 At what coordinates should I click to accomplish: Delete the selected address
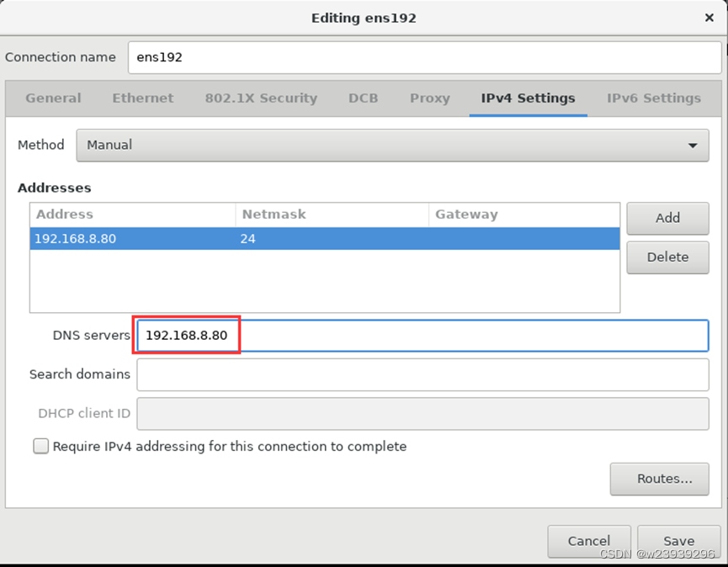[x=667, y=257]
